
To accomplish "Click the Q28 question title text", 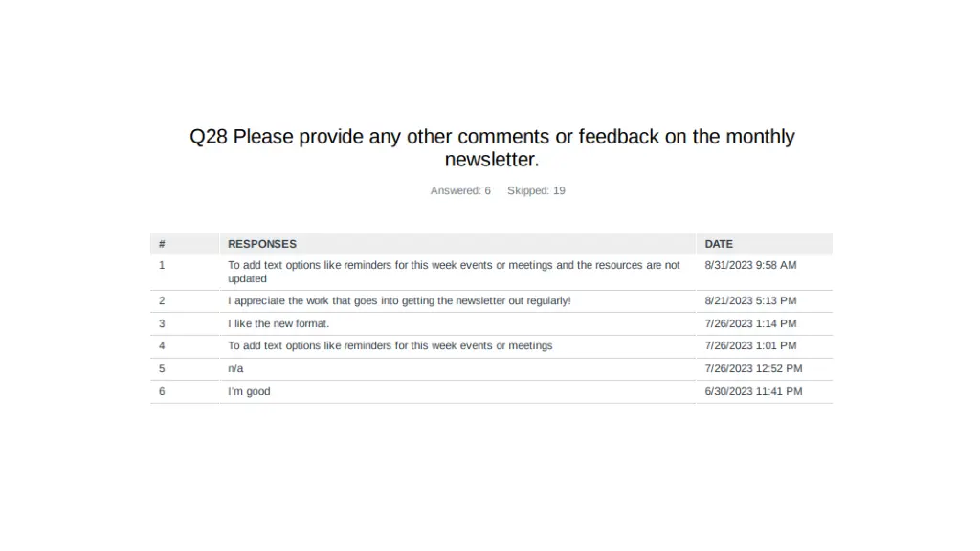I will [x=492, y=148].
